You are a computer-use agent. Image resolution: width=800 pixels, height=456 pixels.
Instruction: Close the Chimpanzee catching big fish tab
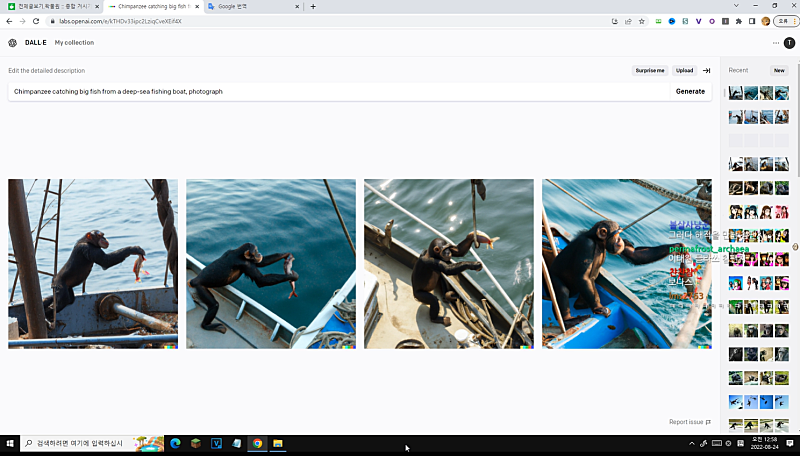click(197, 7)
